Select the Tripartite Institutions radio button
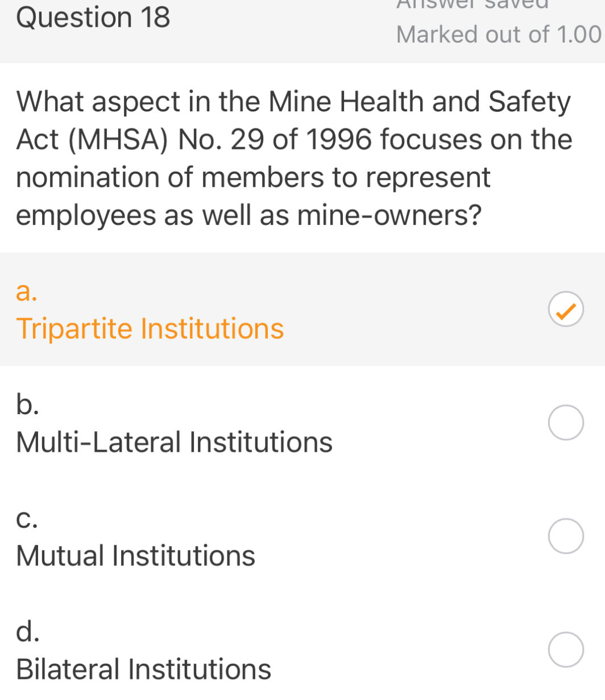Image resolution: width=605 pixels, height=700 pixels. click(565, 309)
